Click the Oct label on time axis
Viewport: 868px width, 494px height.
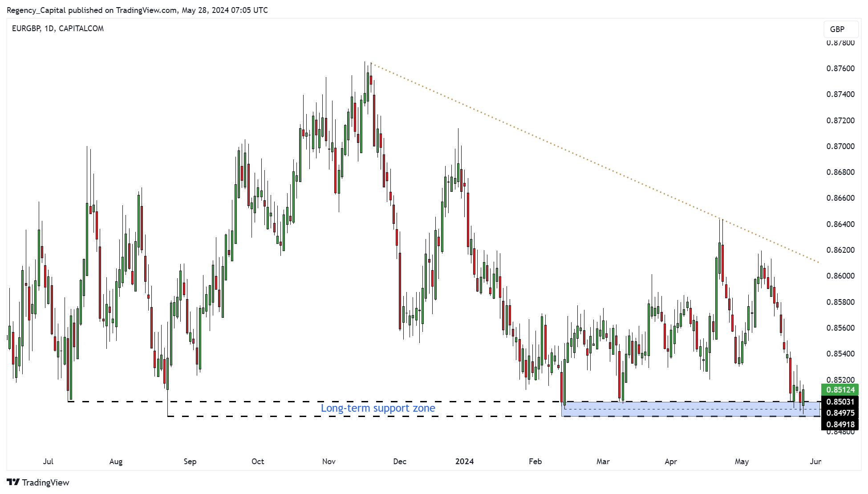click(x=258, y=462)
